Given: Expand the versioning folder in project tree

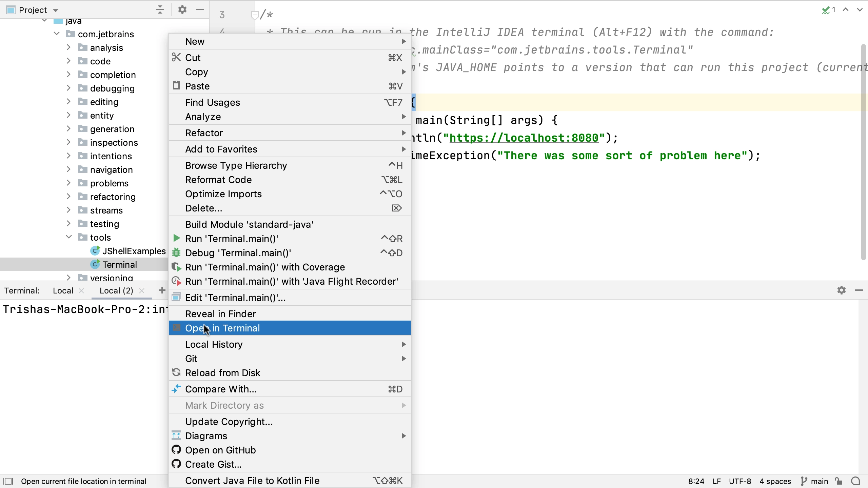Looking at the screenshot, I should (x=68, y=278).
